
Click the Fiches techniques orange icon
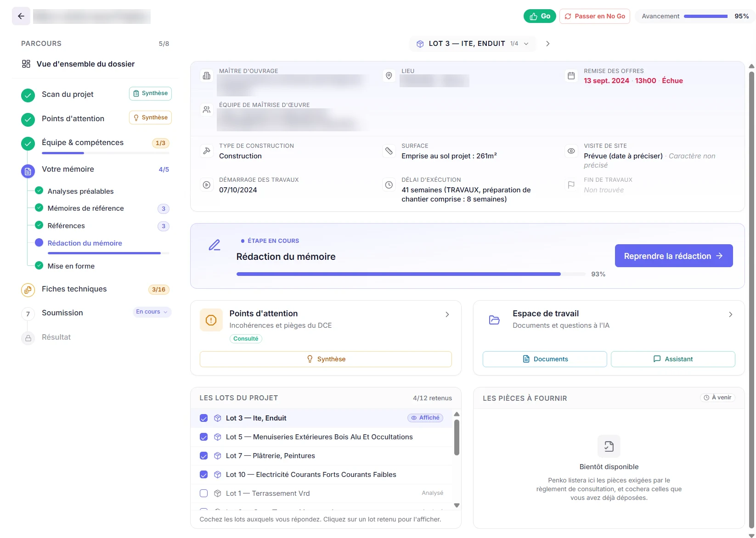coord(28,290)
